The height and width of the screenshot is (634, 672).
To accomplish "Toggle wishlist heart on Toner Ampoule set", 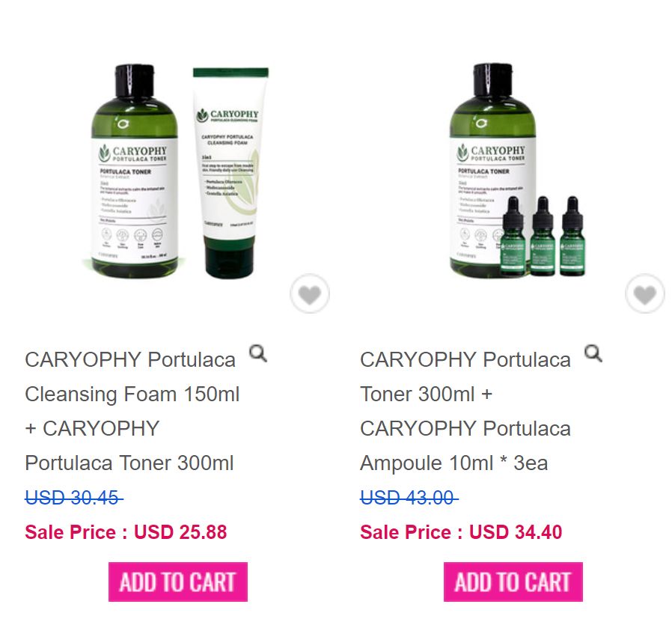I will click(644, 294).
